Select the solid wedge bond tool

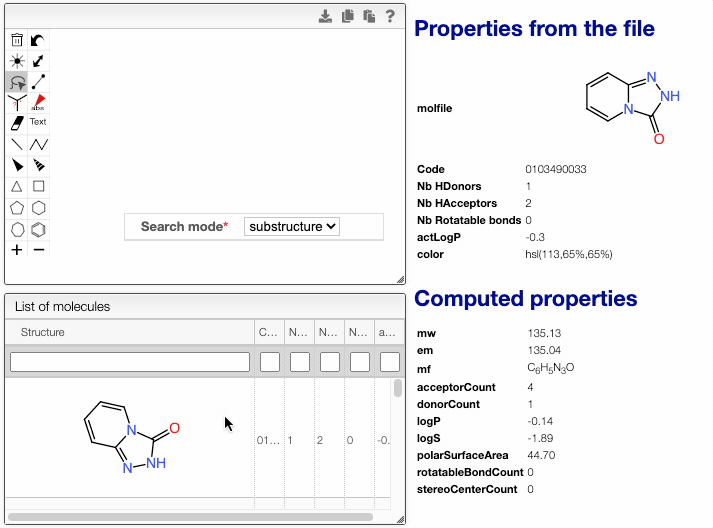17,165
